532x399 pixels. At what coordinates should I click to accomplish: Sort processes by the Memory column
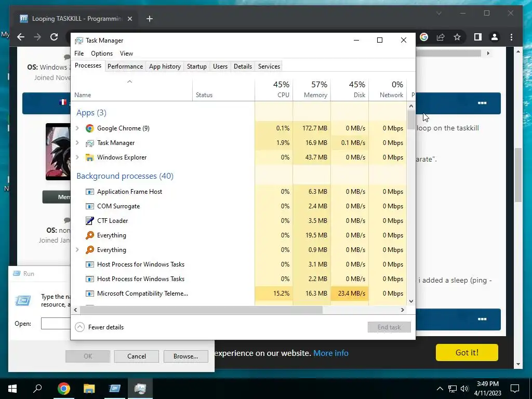pyautogui.click(x=312, y=89)
